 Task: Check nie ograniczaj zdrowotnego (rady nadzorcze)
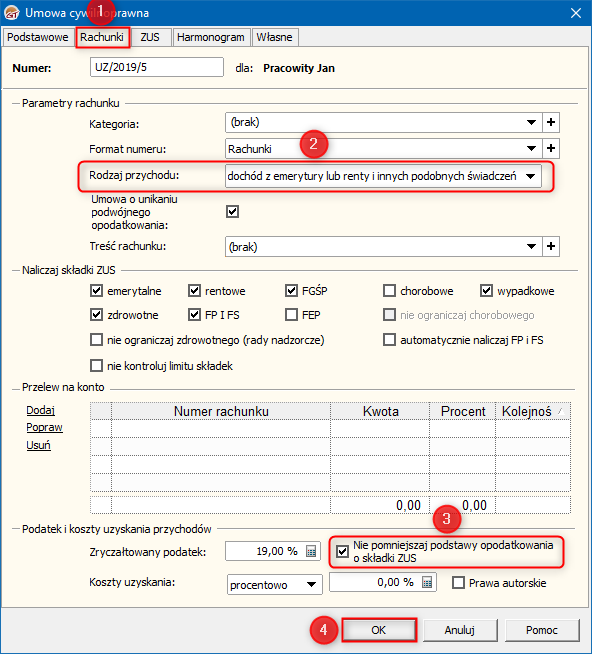(x=96, y=340)
